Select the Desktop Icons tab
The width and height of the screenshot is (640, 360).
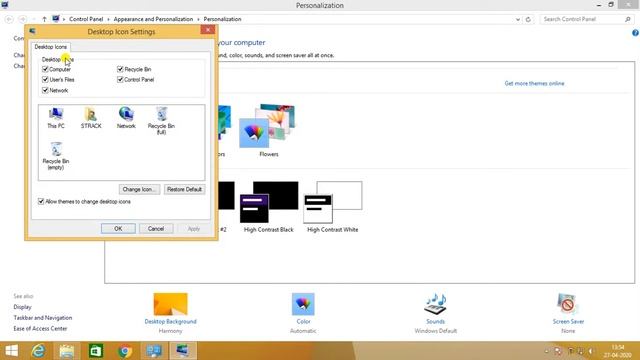click(x=51, y=47)
